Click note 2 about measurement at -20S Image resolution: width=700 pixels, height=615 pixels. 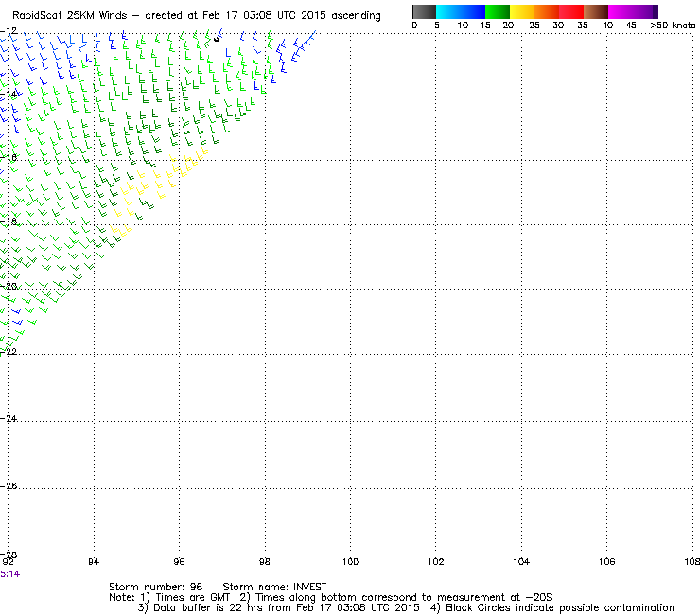396,598
